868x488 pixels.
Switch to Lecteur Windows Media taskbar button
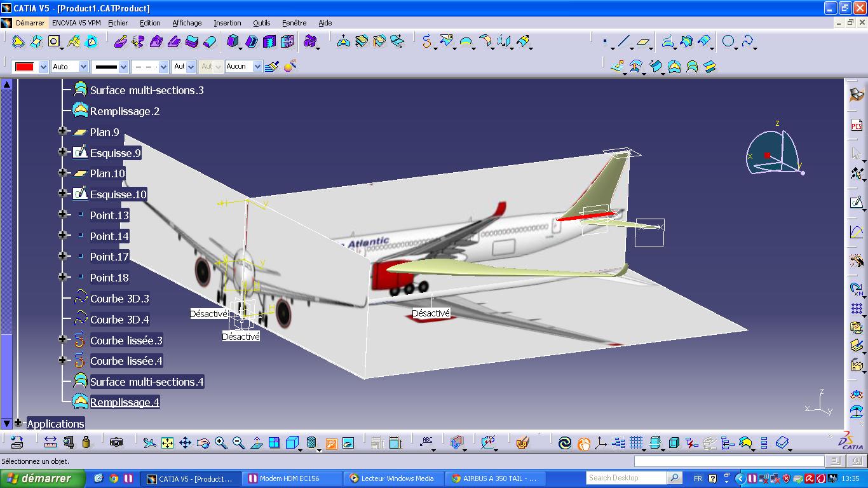(393, 478)
